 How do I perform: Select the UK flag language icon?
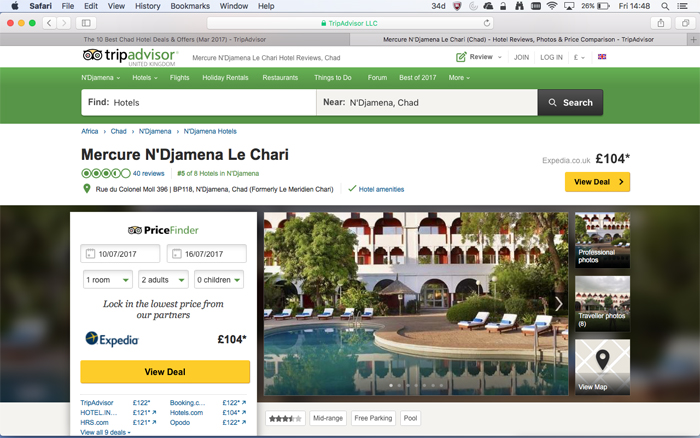(x=602, y=57)
